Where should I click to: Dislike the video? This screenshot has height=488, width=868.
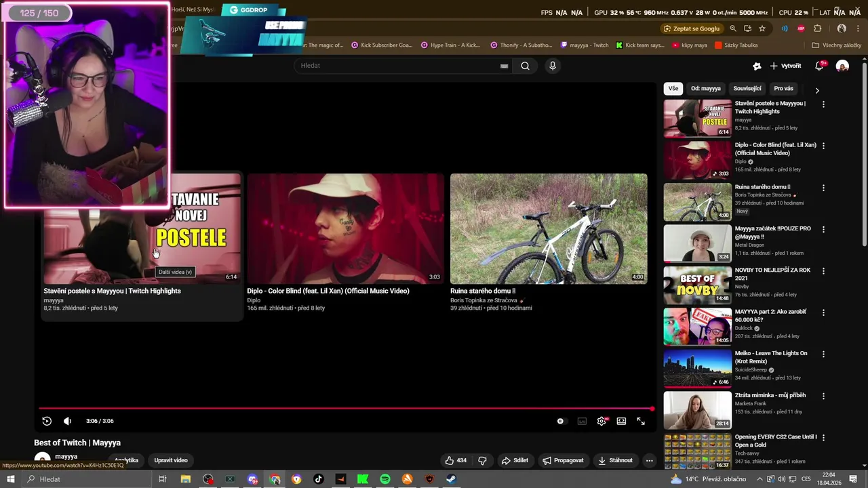(482, 460)
